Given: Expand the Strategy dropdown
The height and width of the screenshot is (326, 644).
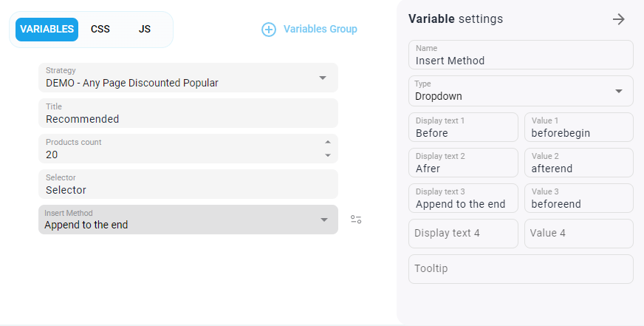Looking at the screenshot, I should click(x=323, y=78).
